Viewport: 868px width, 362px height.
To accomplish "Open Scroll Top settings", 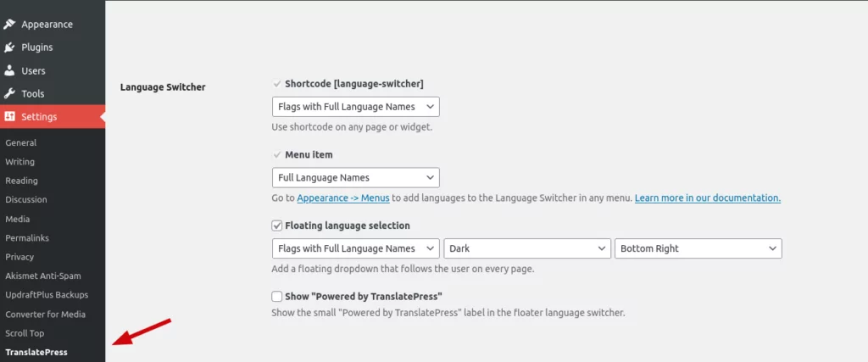I will [25, 333].
